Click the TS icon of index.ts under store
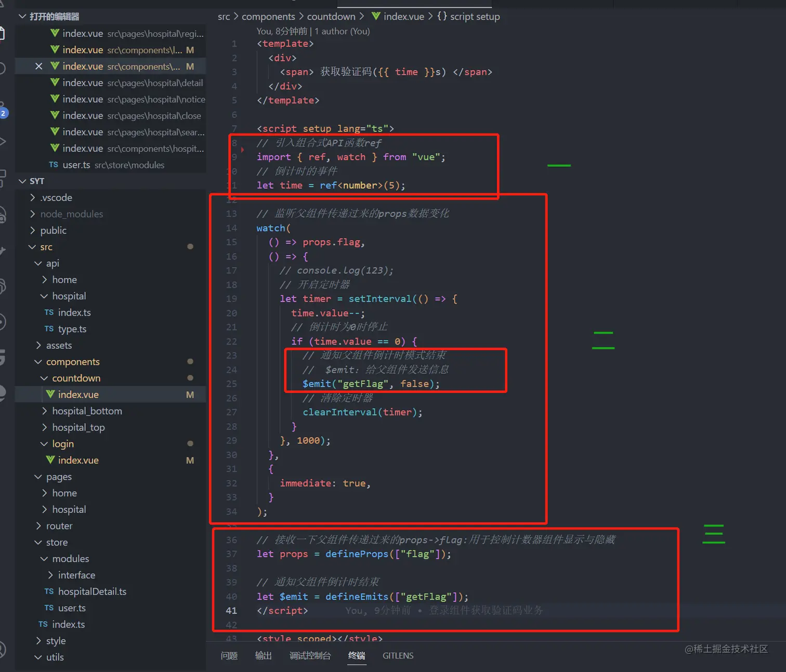 tap(43, 624)
